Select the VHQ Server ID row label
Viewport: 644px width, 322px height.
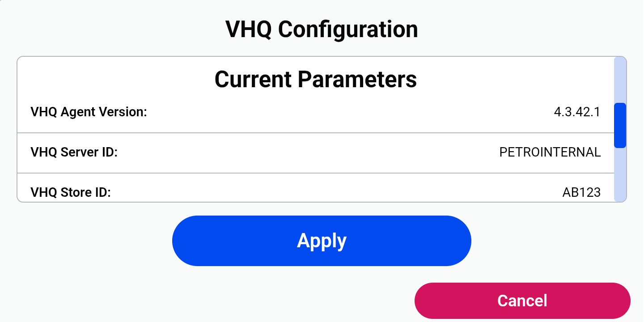[74, 153]
